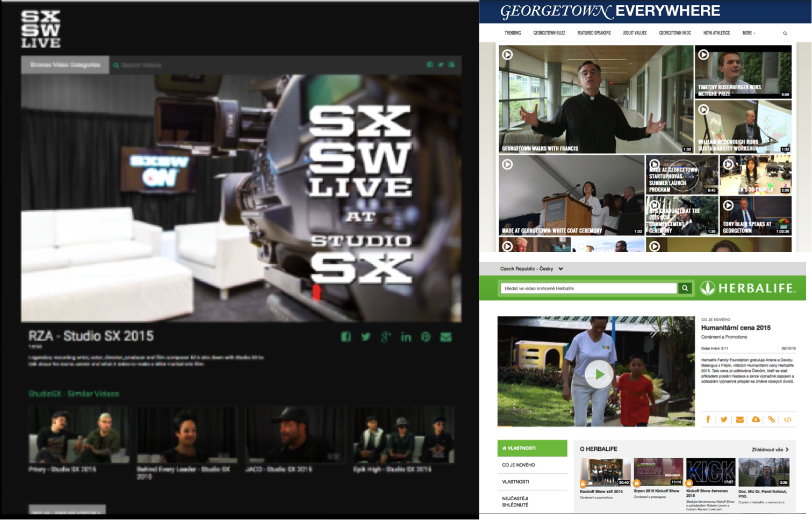Viewport: 812px width, 520px height.
Task: Open Trending tab on Georgetown
Action: point(513,33)
